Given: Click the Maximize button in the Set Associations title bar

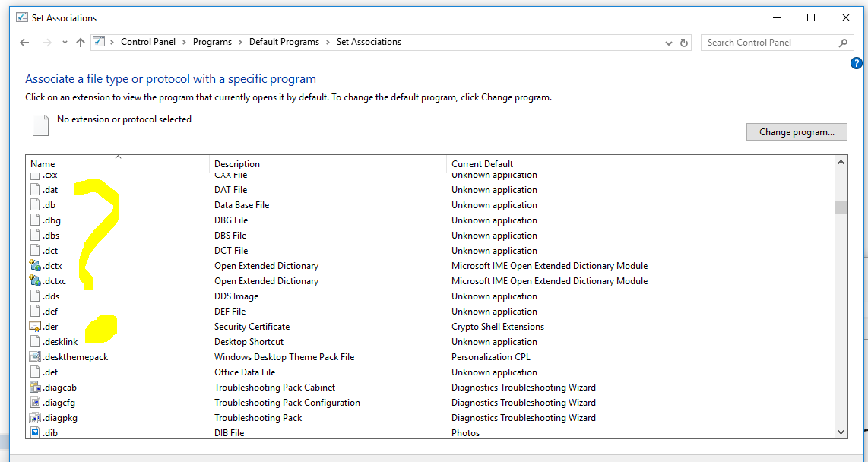Looking at the screenshot, I should click(x=811, y=17).
